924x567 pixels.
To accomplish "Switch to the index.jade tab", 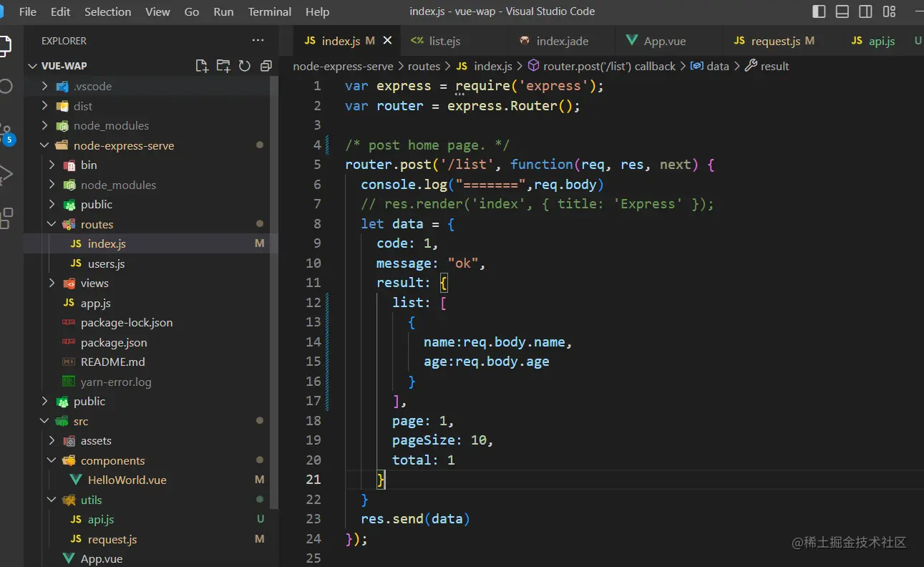I will pos(563,41).
